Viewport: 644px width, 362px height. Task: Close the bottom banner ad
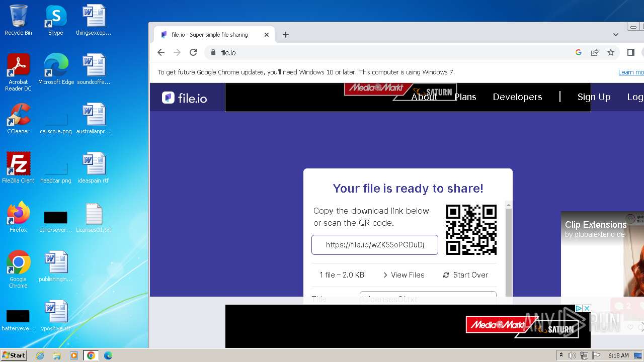click(x=587, y=308)
